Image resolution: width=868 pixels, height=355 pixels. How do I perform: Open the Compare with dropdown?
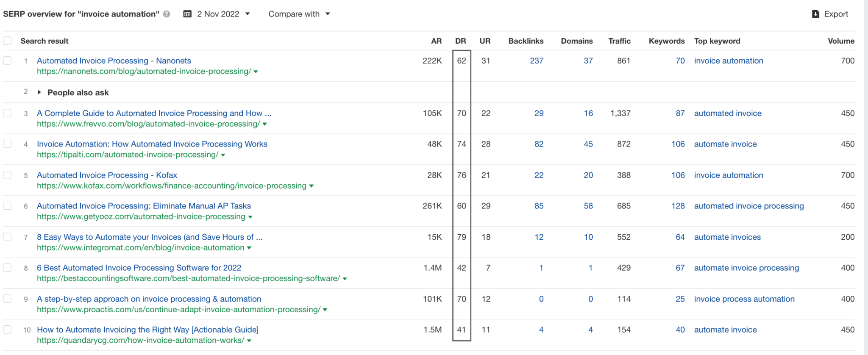tap(299, 14)
